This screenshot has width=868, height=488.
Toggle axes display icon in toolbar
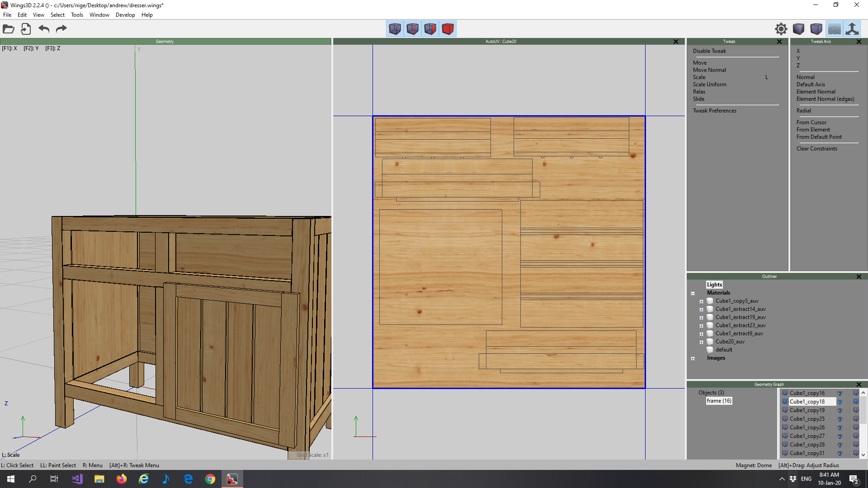(852, 29)
